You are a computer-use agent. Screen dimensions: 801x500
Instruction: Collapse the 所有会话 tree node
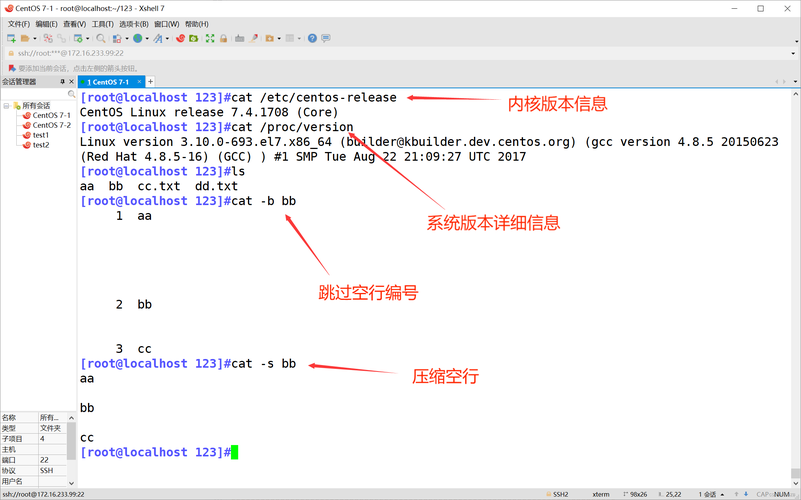point(7,106)
